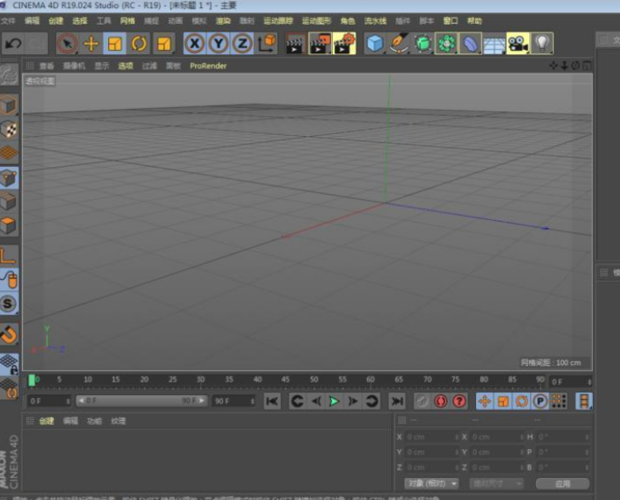Choose the spline Pen tool
Screen dimensions: 620x500
coord(399,43)
